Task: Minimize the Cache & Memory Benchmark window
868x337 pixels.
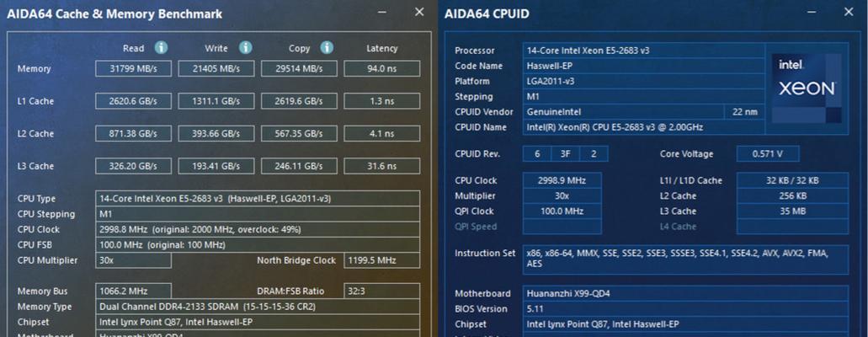Action: (382, 12)
